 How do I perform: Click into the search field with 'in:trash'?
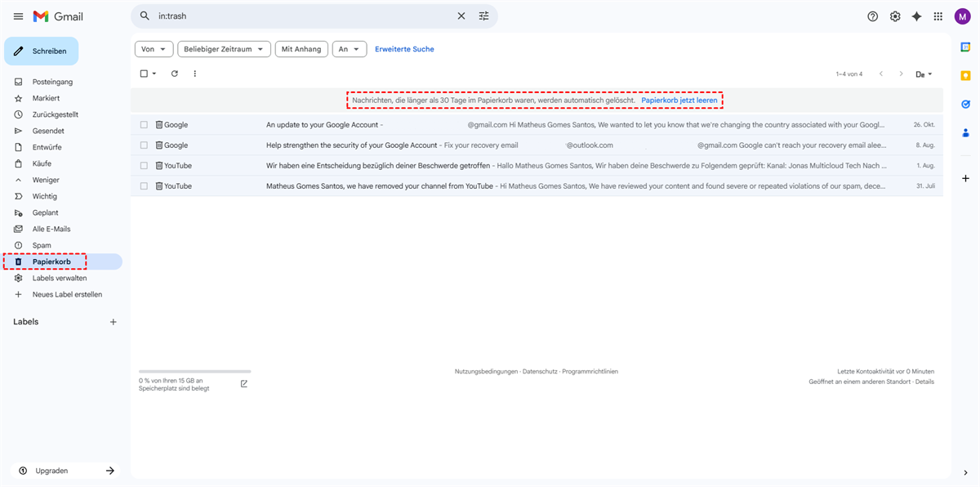click(x=302, y=16)
